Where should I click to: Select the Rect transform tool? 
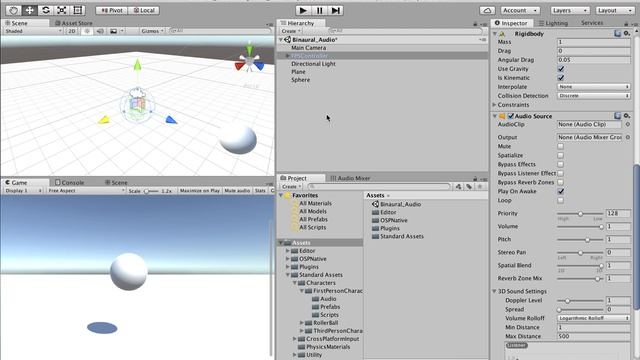(78, 10)
